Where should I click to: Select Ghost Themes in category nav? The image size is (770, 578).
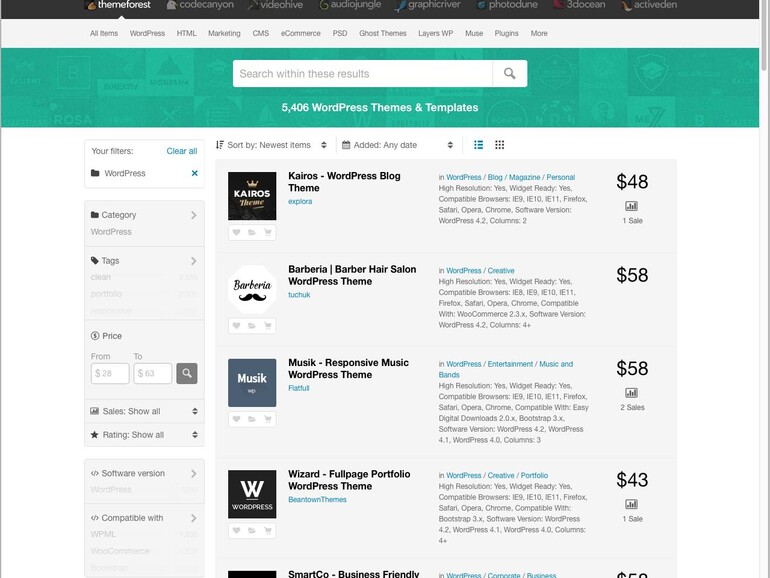pyautogui.click(x=383, y=33)
